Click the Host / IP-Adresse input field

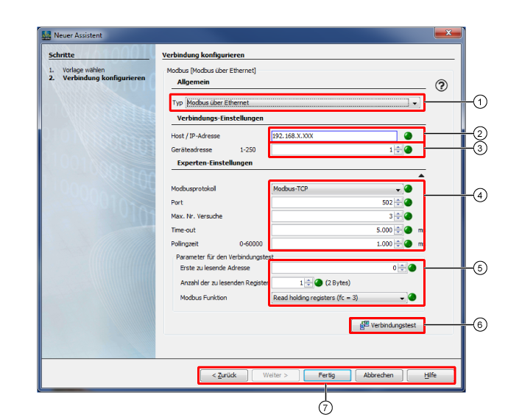point(334,136)
